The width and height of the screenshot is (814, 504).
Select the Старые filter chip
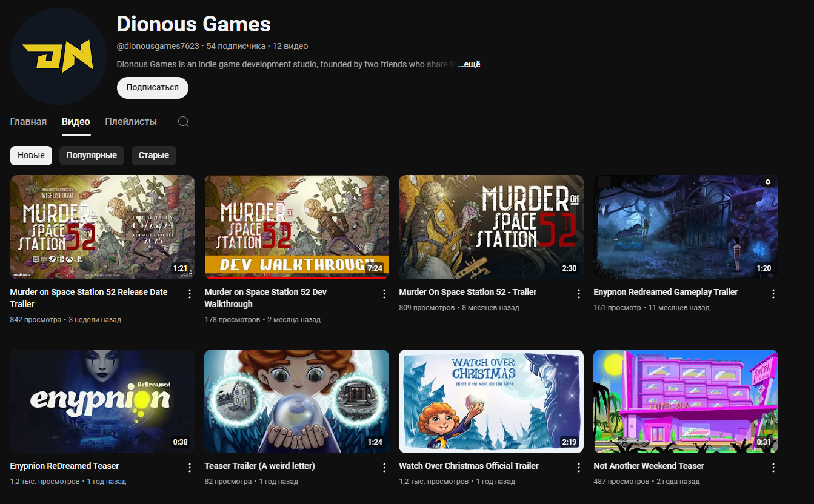click(x=154, y=156)
